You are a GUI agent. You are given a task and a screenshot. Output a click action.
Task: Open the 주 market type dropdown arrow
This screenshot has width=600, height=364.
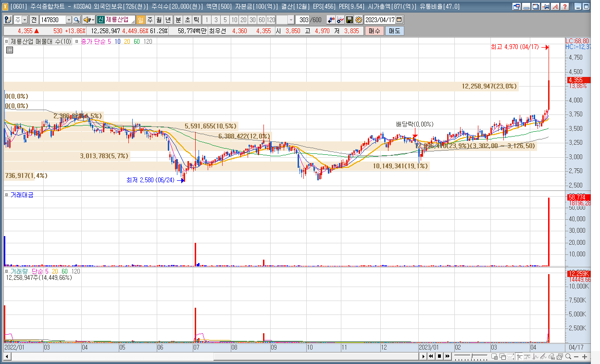pyautogui.click(x=25, y=20)
